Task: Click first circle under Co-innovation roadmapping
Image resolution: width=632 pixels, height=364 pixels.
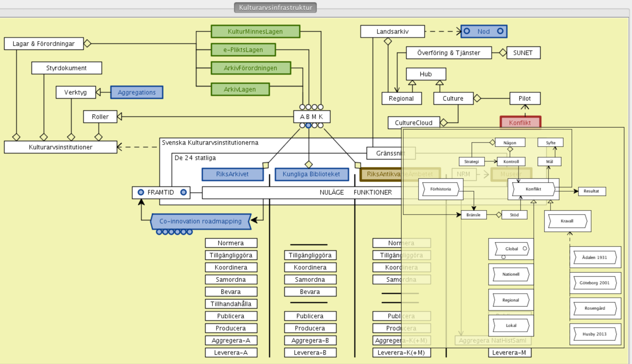Action: click(x=159, y=232)
